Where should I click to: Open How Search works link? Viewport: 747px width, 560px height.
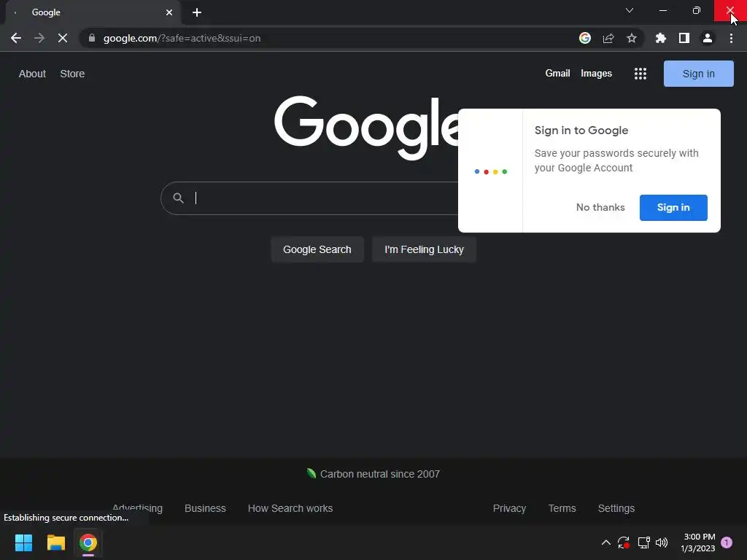click(290, 508)
